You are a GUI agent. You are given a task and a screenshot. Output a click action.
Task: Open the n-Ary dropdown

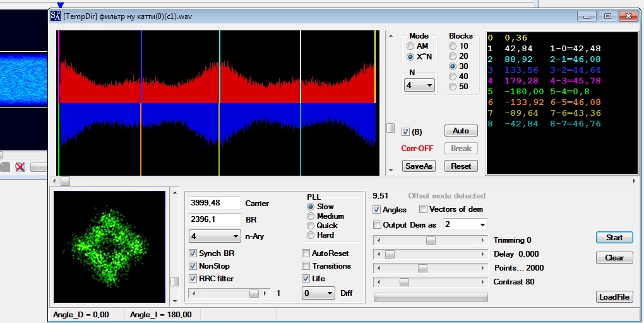(x=215, y=236)
